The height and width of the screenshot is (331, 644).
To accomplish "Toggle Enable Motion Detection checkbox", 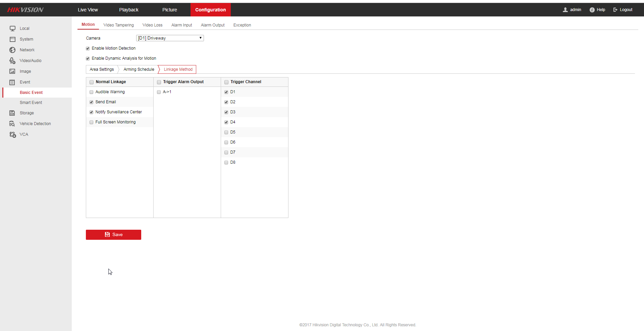I will coord(88,48).
